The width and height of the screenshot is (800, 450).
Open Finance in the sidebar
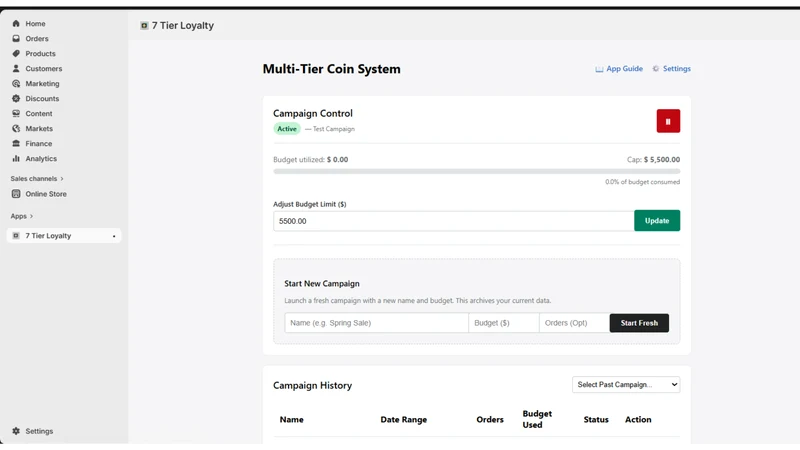point(39,143)
